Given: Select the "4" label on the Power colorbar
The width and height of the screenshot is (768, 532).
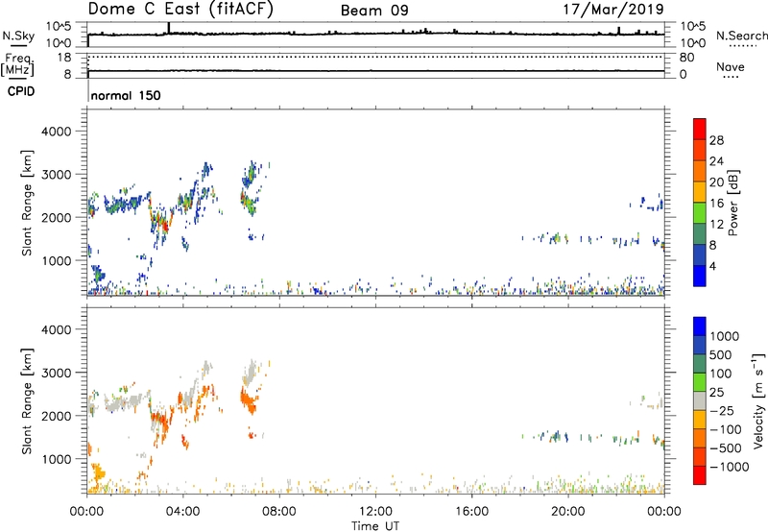Looking at the screenshot, I should [713, 266].
